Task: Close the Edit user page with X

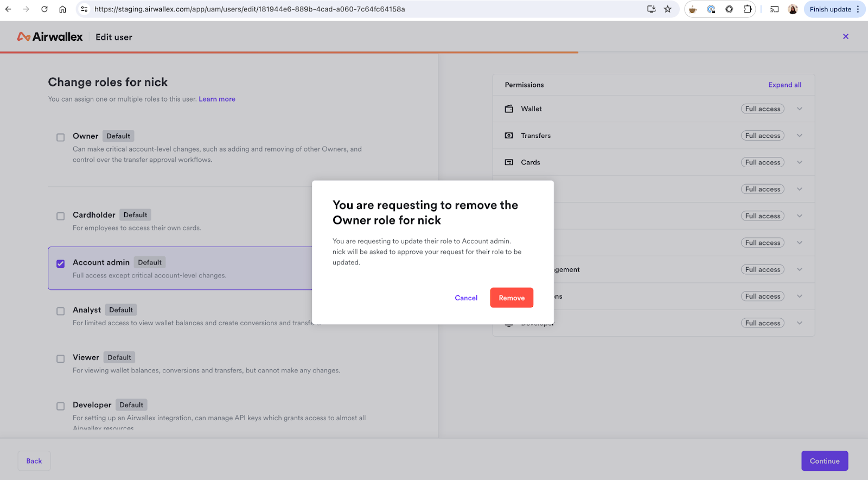Action: [845, 36]
